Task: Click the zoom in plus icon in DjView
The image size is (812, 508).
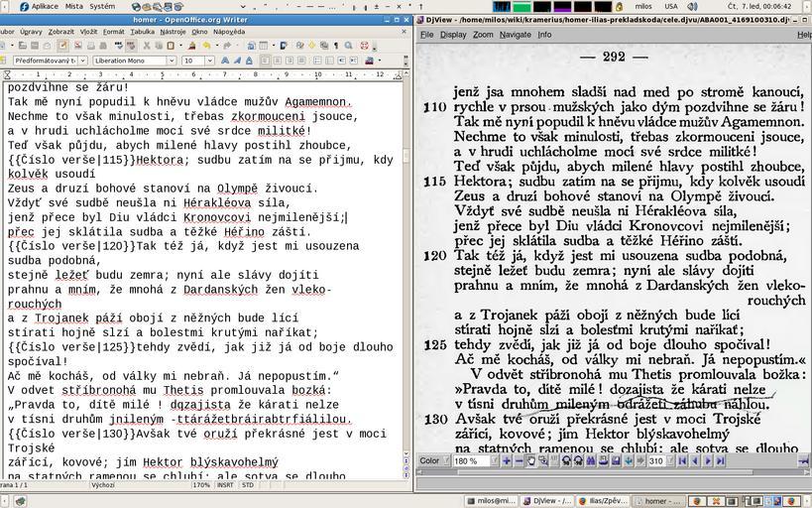Action: (507, 460)
